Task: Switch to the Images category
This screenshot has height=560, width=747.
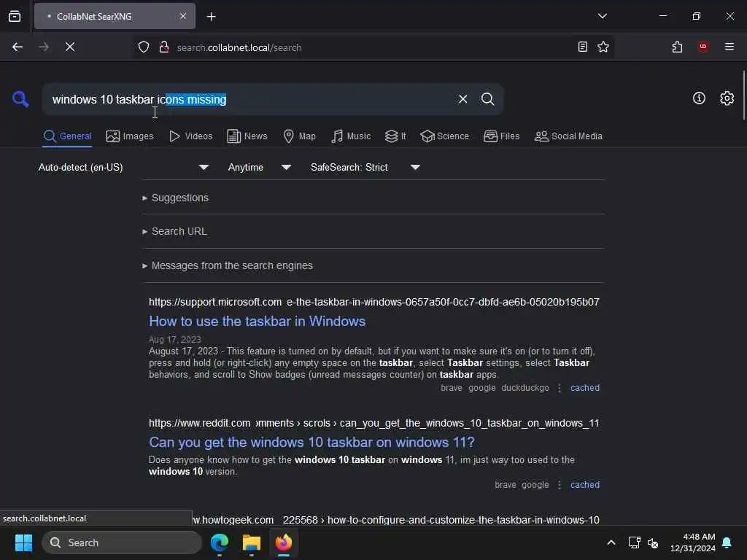Action: [130, 136]
